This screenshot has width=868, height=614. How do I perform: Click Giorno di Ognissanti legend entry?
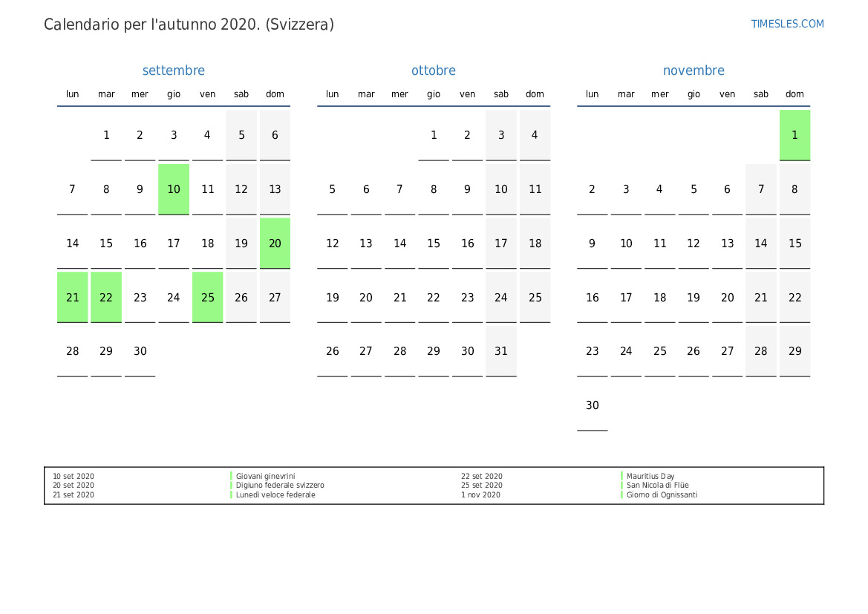tap(662, 495)
